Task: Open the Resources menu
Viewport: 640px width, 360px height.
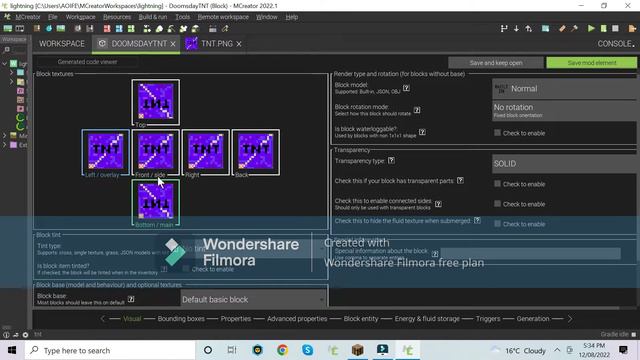Action: click(x=117, y=17)
